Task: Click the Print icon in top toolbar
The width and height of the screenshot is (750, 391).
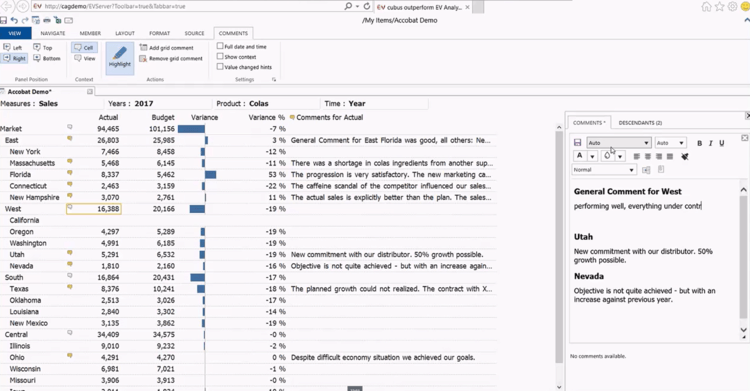Action: pos(47,21)
